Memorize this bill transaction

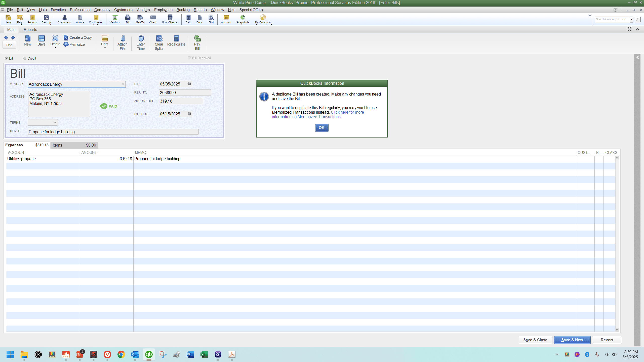click(x=74, y=44)
